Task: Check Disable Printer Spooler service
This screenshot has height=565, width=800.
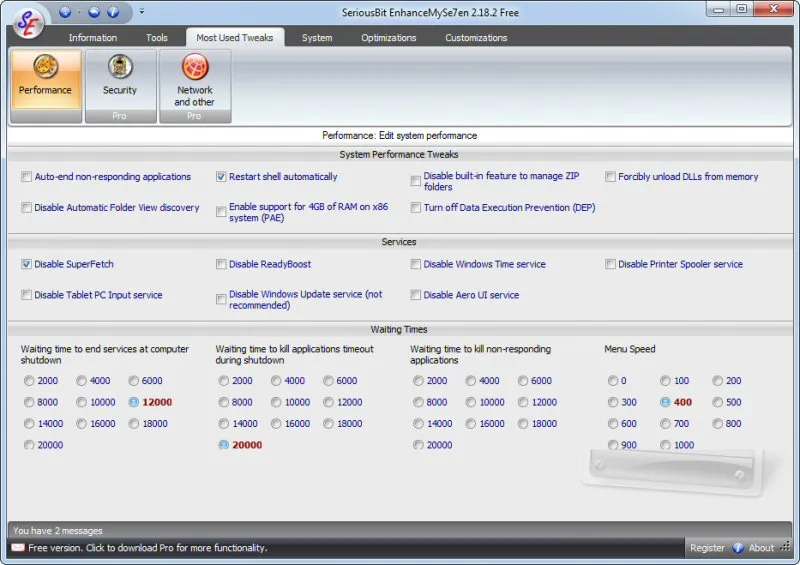Action: pyautogui.click(x=610, y=264)
